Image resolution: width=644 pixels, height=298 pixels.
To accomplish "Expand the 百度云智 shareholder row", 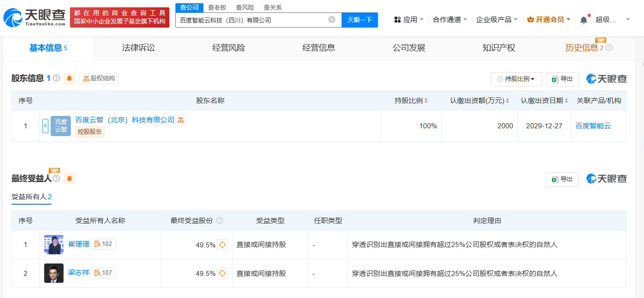I will pyautogui.click(x=45, y=126).
